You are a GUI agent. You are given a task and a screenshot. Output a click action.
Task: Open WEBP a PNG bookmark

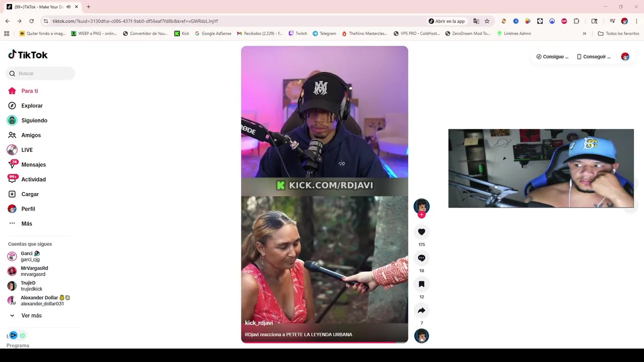(x=94, y=34)
